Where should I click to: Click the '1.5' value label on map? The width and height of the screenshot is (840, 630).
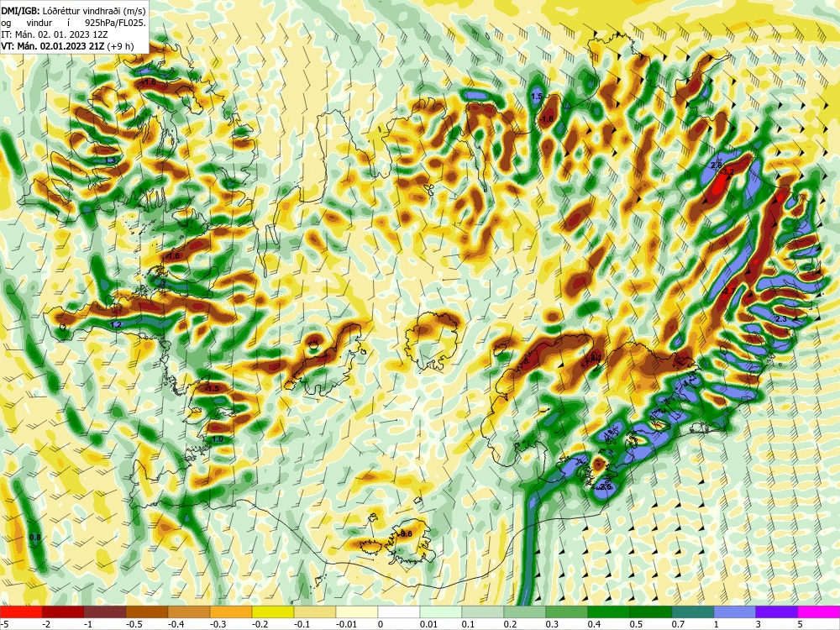pyautogui.click(x=538, y=97)
